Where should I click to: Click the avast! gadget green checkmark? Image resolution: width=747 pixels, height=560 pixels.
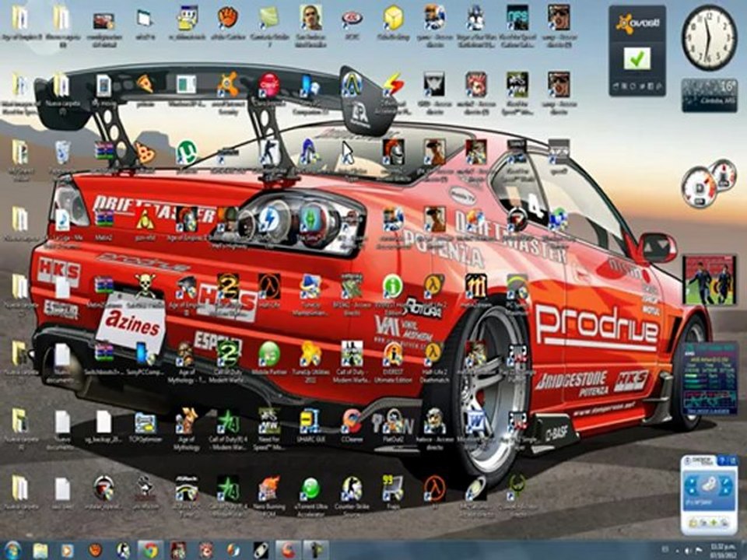(x=637, y=58)
